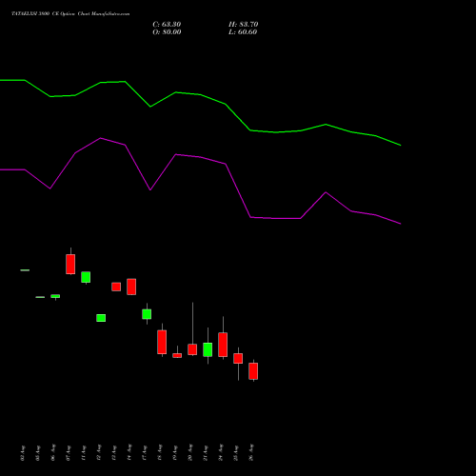Click the green upper band line
This screenshot has width=476, height=476.
pyautogui.click(x=200, y=94)
